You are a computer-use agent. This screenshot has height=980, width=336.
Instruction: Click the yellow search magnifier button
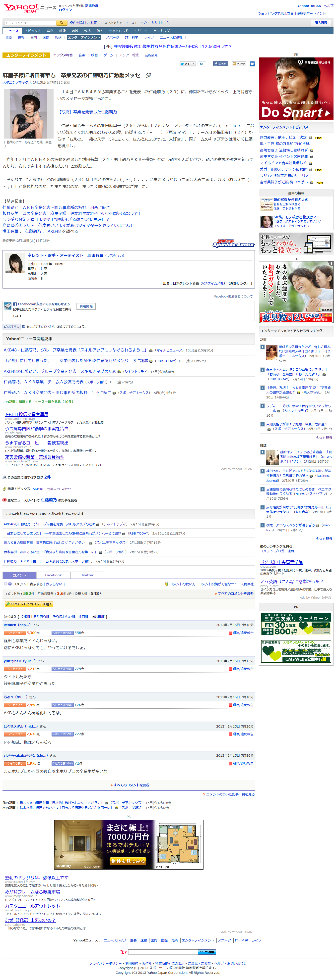(61, 23)
